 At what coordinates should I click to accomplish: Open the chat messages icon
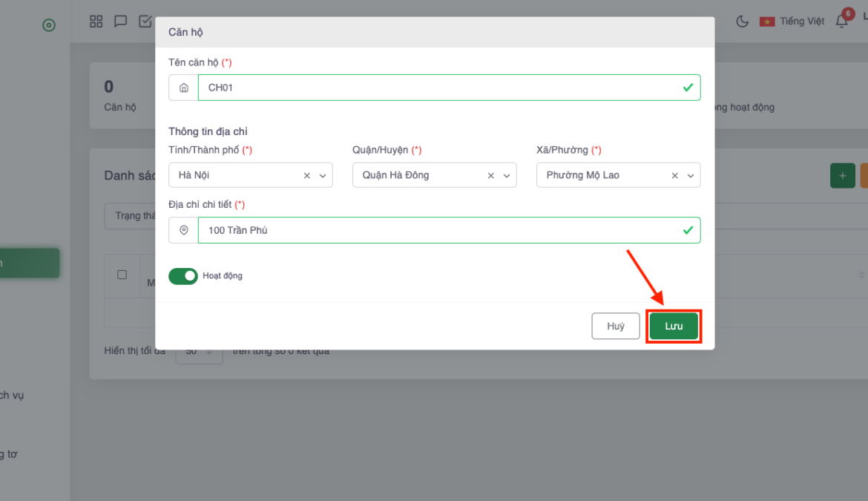coord(120,22)
